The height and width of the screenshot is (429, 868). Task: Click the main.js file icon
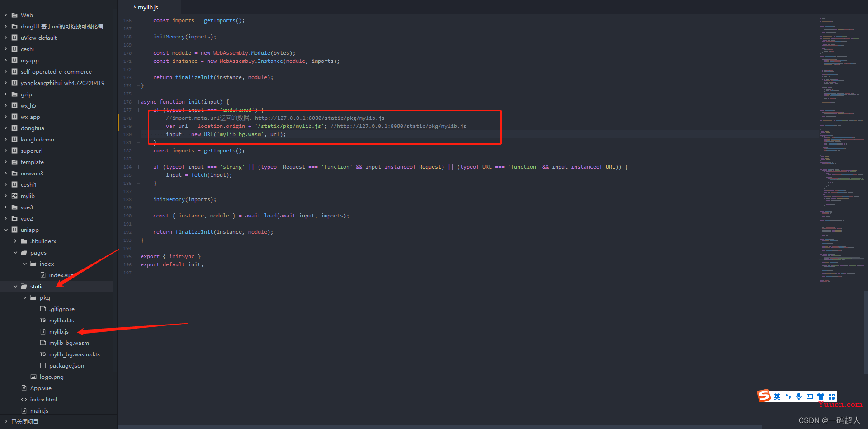24,410
